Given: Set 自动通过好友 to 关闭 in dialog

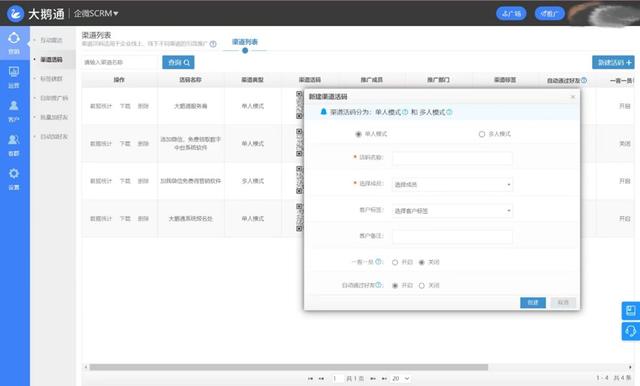Looking at the screenshot, I should coord(422,285).
